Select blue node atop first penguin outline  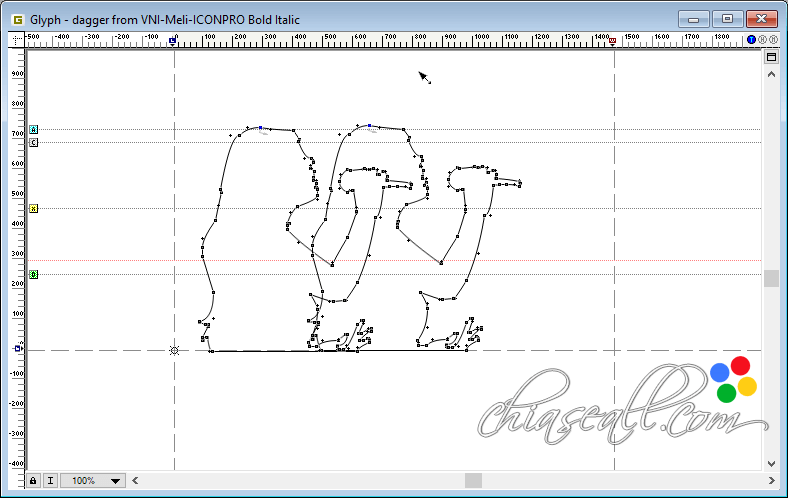(x=260, y=128)
